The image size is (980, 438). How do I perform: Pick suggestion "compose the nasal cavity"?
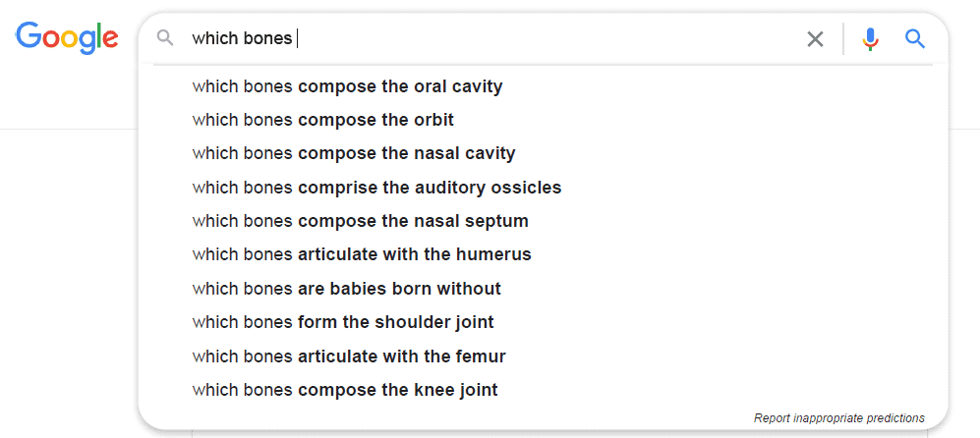(x=353, y=153)
